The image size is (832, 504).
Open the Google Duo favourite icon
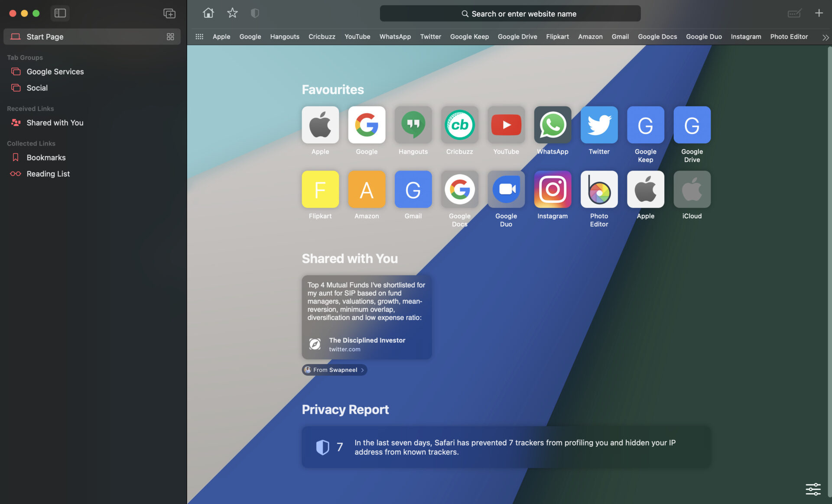click(506, 189)
